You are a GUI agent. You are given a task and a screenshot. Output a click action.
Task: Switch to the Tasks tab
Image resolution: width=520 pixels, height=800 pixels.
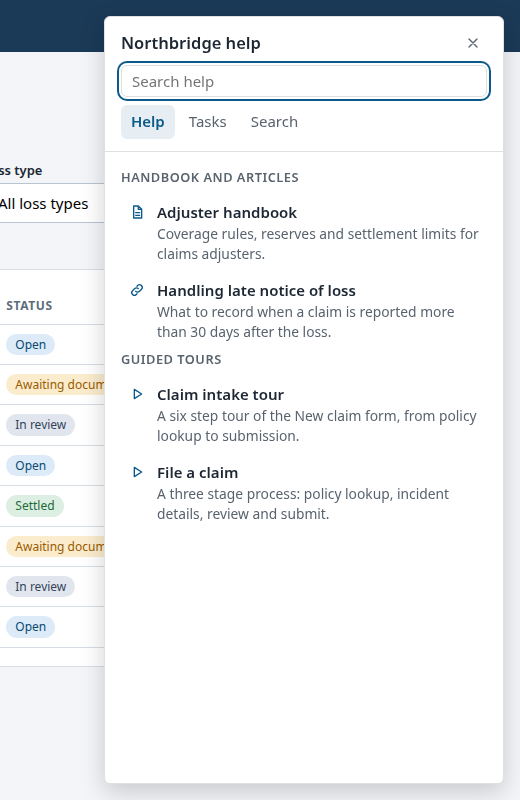click(x=207, y=122)
